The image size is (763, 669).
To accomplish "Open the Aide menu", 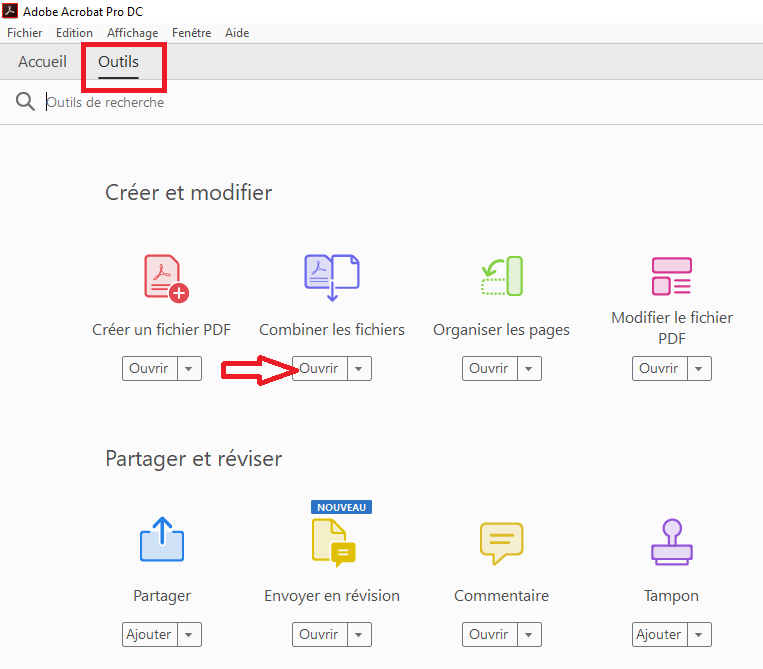I will (237, 33).
